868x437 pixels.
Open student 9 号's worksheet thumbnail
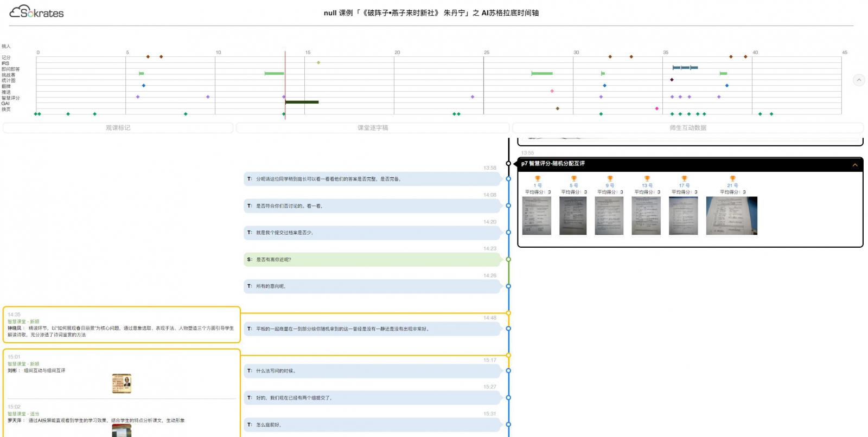(x=609, y=216)
